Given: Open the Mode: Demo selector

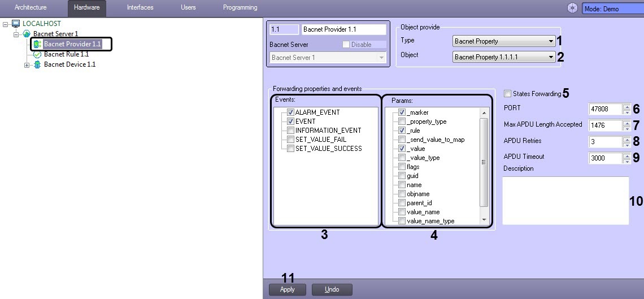Looking at the screenshot, I should 613,8.
